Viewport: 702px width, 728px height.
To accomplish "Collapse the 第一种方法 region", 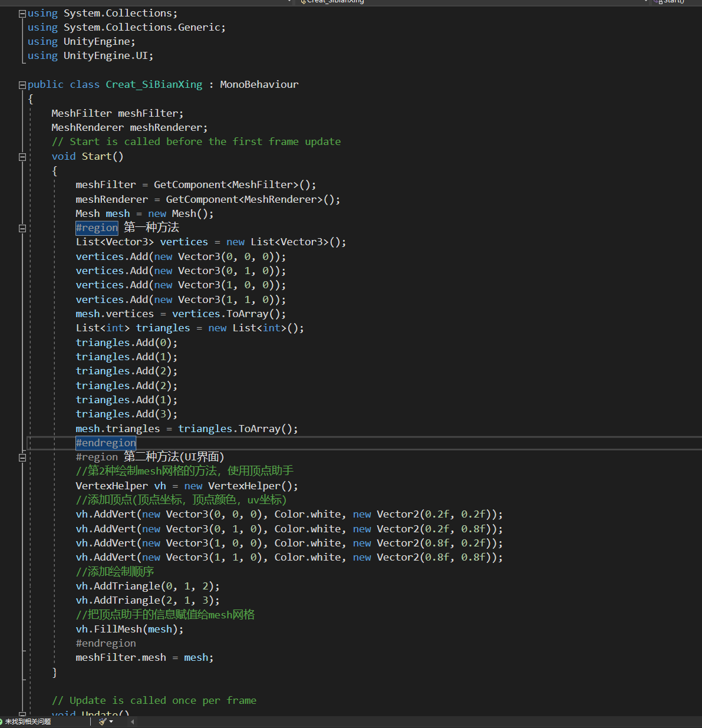I will coord(22,228).
